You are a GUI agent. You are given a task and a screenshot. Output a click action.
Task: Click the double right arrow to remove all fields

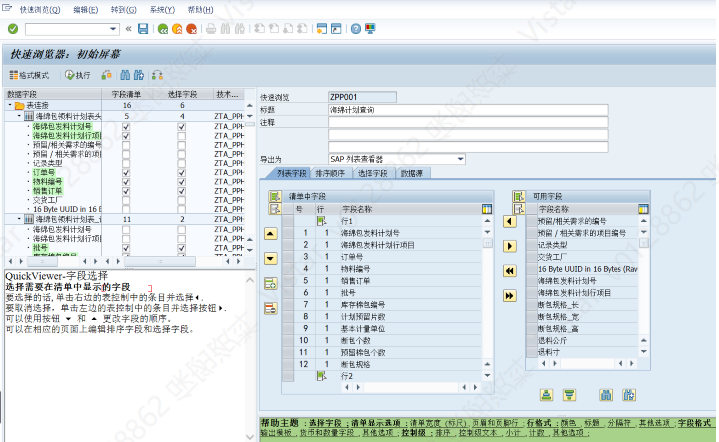(x=509, y=296)
